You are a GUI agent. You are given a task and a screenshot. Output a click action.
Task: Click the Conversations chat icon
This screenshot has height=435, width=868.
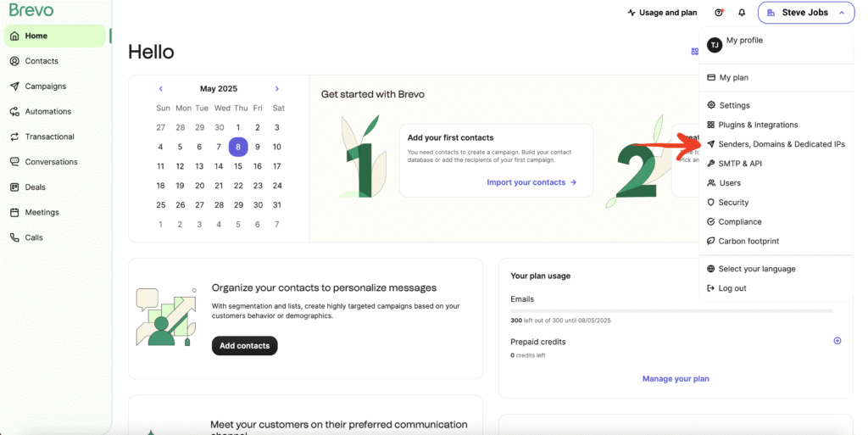tap(14, 162)
